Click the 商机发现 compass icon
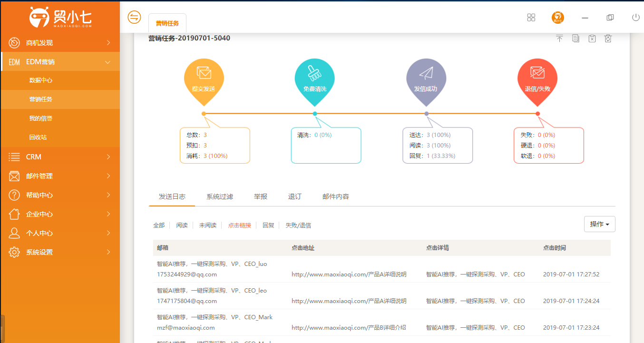 coord(14,43)
